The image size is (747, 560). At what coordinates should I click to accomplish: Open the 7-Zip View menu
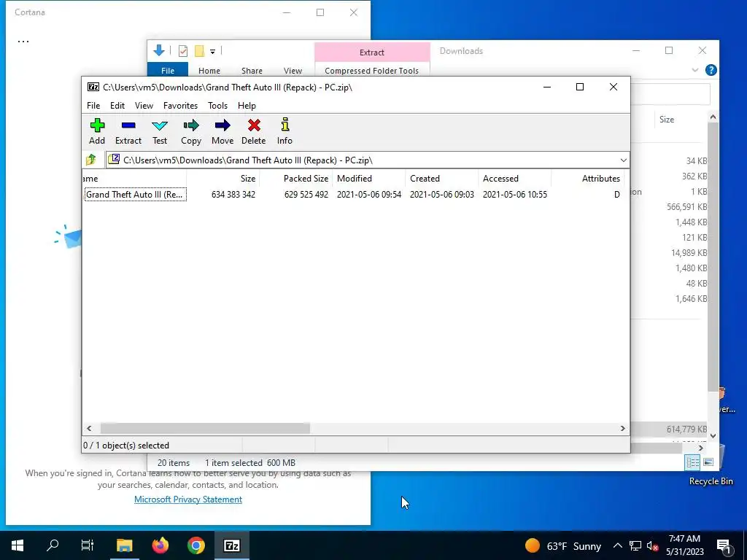point(144,106)
